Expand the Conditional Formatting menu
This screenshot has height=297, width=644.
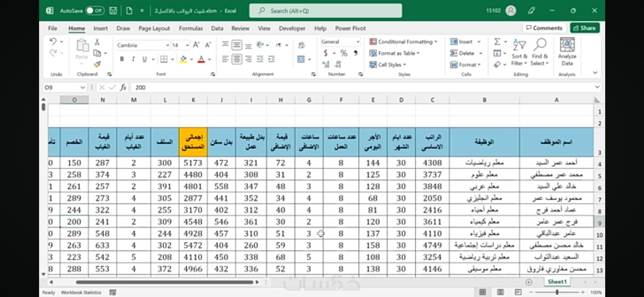[403, 42]
